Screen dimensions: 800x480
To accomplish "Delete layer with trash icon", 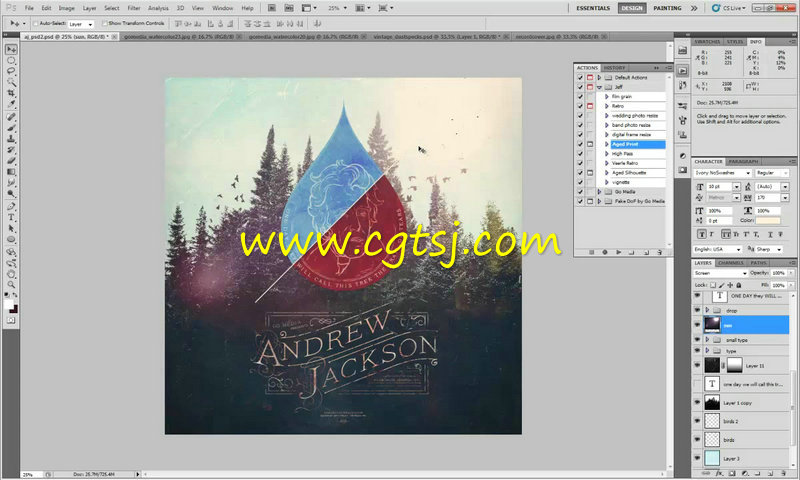I will point(783,474).
